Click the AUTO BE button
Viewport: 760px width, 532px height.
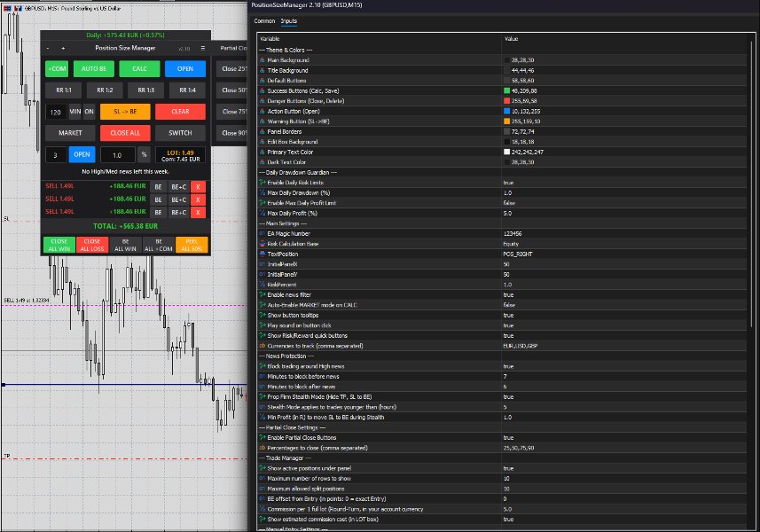[x=93, y=69]
